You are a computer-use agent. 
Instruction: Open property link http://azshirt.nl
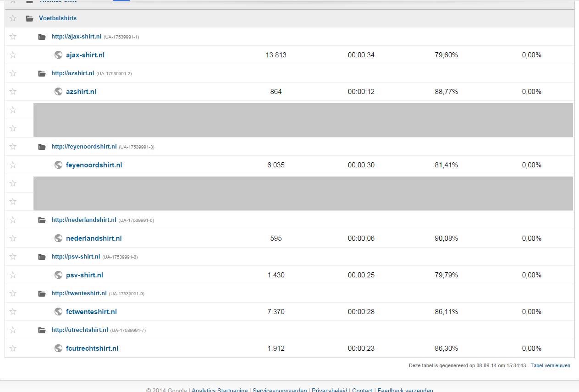[72, 73]
